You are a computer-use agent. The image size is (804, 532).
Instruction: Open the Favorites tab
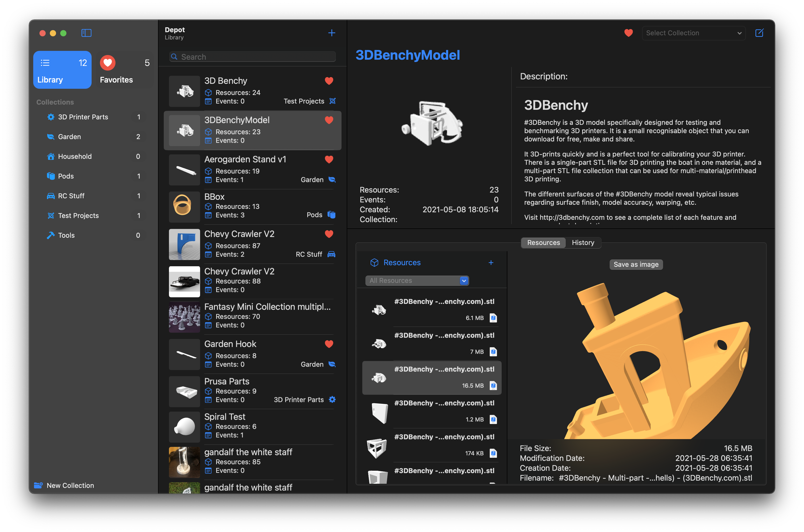click(x=125, y=70)
